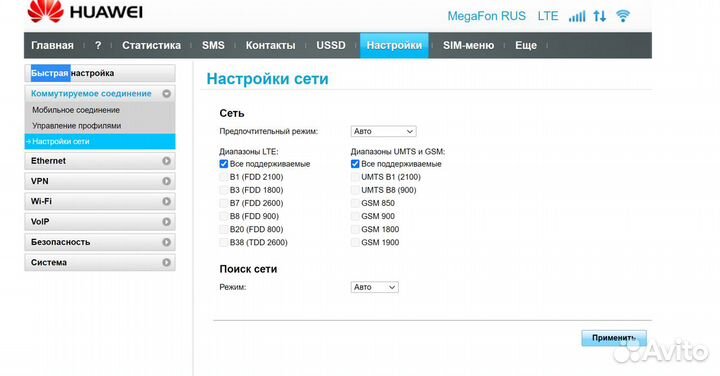Expand the Wi-Fi section arrow icon
The image size is (720, 376).
tap(166, 202)
